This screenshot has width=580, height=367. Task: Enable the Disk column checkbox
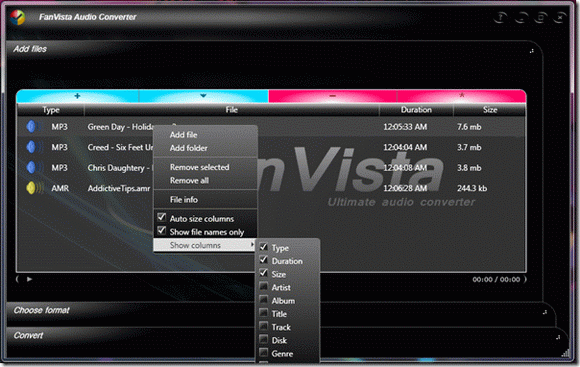click(264, 339)
